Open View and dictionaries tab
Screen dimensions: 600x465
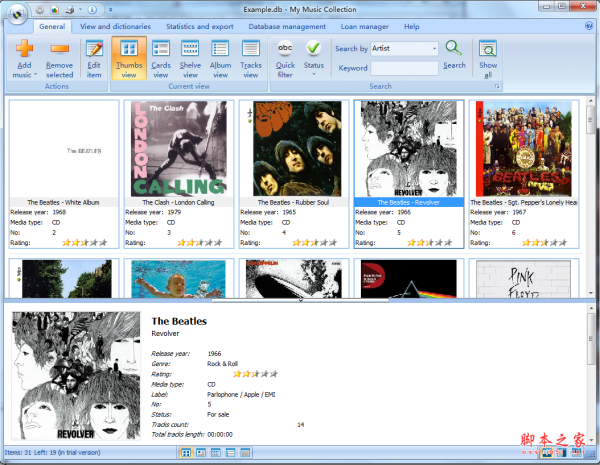point(115,26)
